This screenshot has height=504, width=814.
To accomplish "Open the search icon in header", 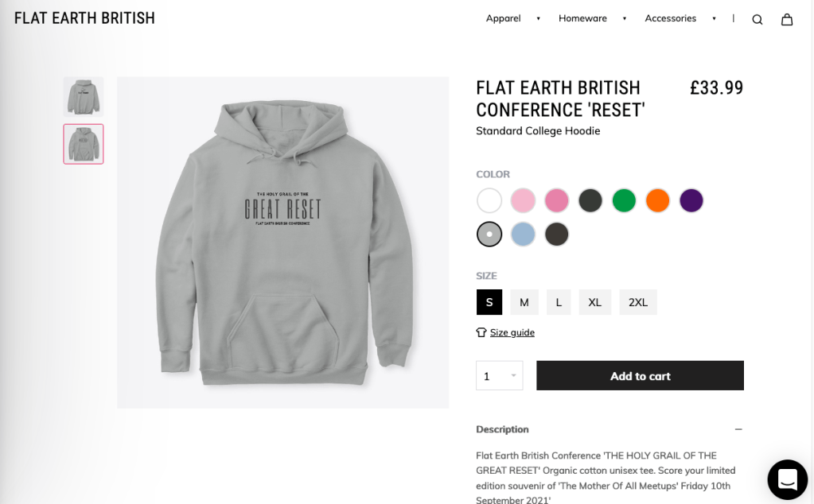I will pyautogui.click(x=757, y=20).
